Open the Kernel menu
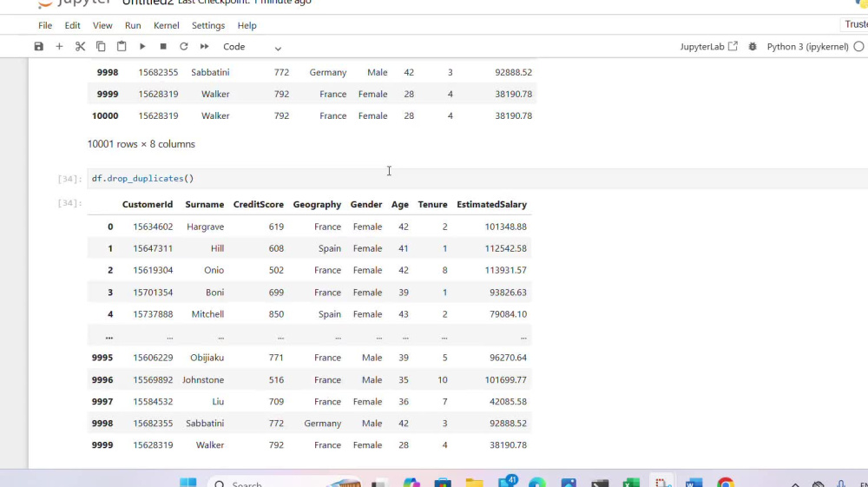The height and width of the screenshot is (487, 868). 166,25
